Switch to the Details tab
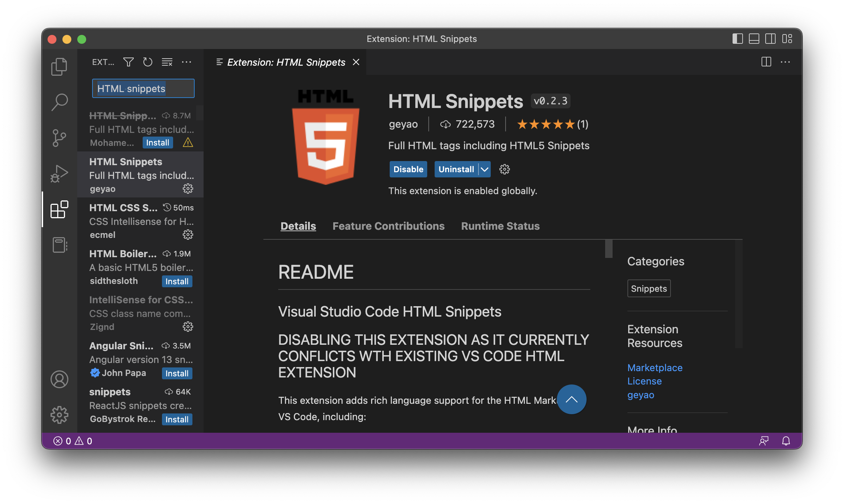The height and width of the screenshot is (504, 844). [x=298, y=226]
